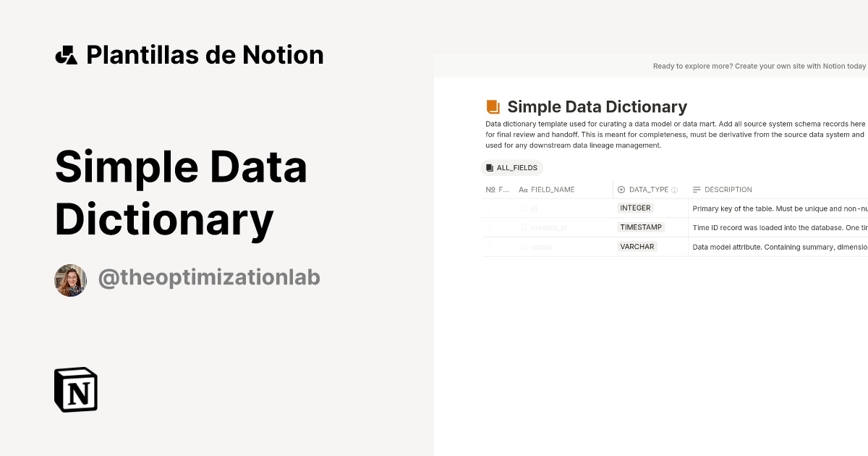
Task: Open the DESCRIPTION column menu
Action: 728,190
